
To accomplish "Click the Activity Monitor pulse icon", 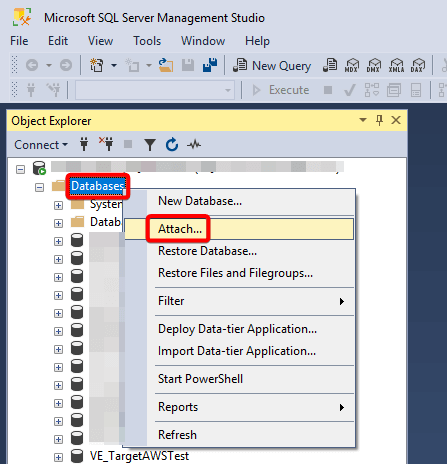I will pos(194,145).
